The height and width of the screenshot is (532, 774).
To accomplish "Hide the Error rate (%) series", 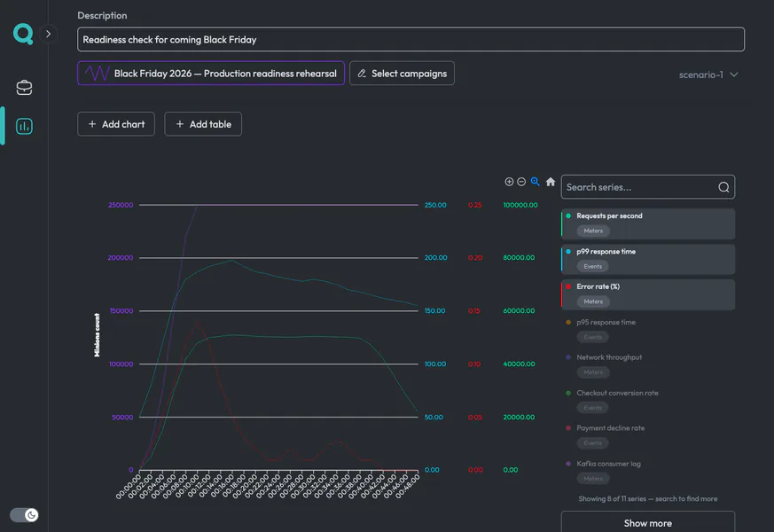I will click(648, 294).
